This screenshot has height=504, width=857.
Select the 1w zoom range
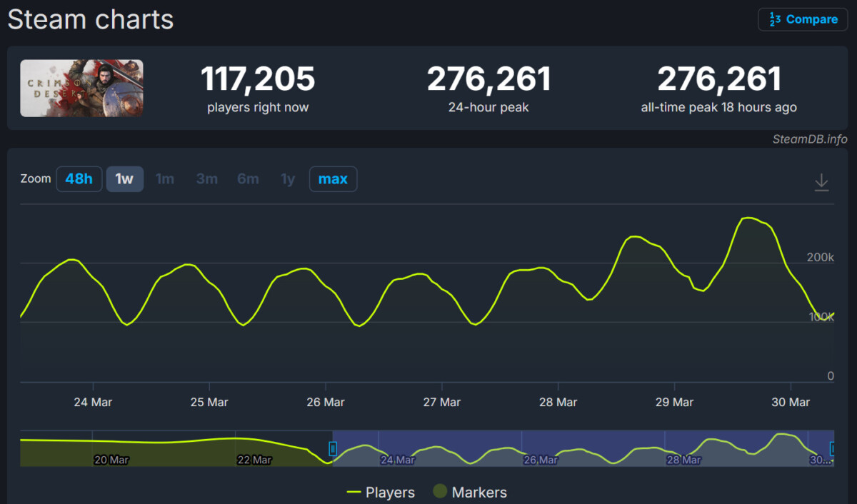pyautogui.click(x=124, y=179)
